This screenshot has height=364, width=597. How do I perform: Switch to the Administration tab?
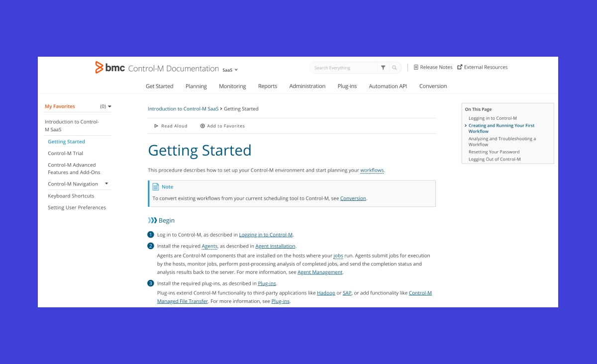click(x=307, y=86)
